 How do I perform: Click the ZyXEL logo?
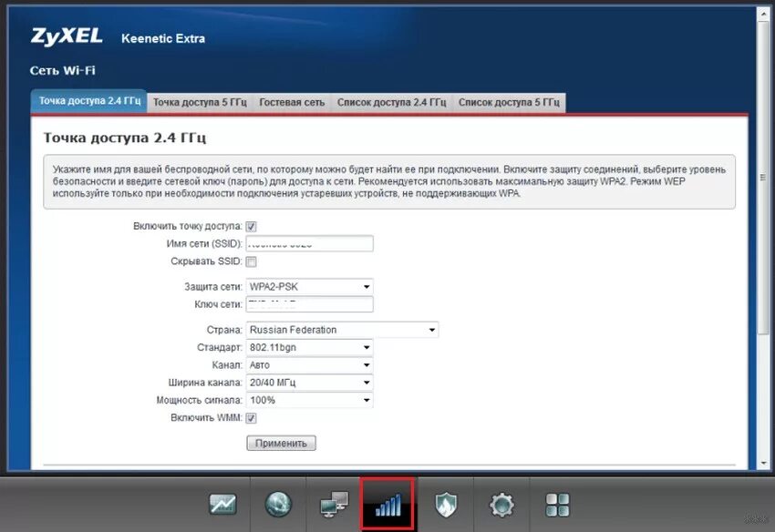pyautogui.click(x=67, y=36)
